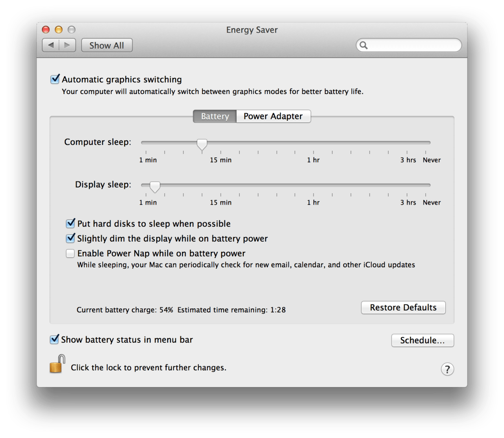The width and height of the screenshot is (504, 438).
Task: Click the graphics modes description text
Action: tap(213, 92)
